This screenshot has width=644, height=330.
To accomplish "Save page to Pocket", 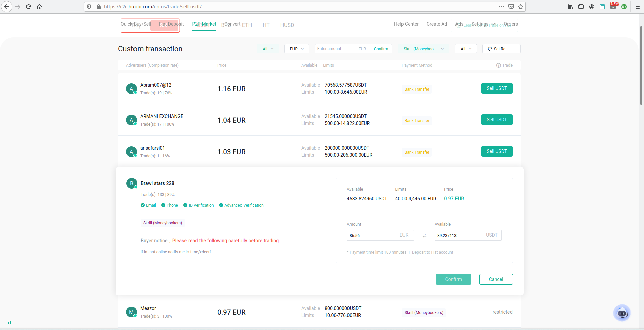I will 511,7.
